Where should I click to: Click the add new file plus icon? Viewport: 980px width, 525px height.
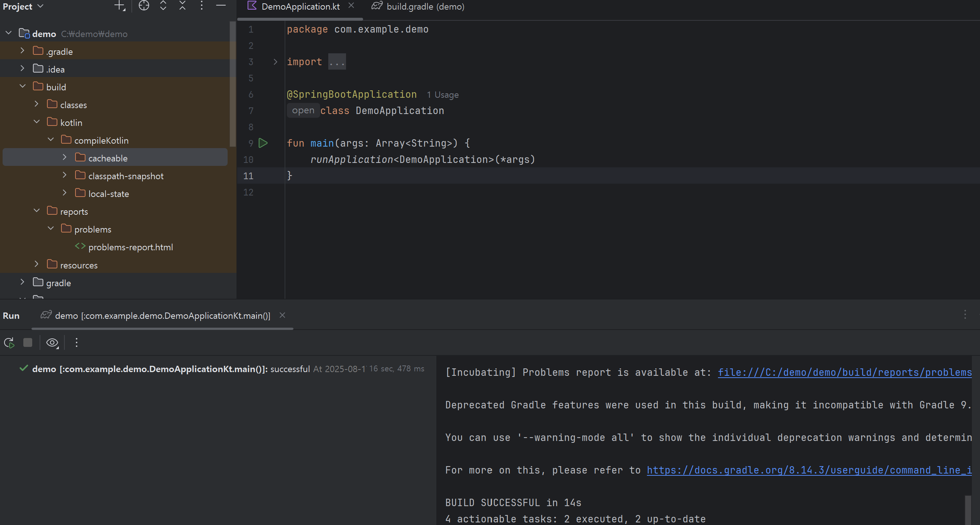120,6
